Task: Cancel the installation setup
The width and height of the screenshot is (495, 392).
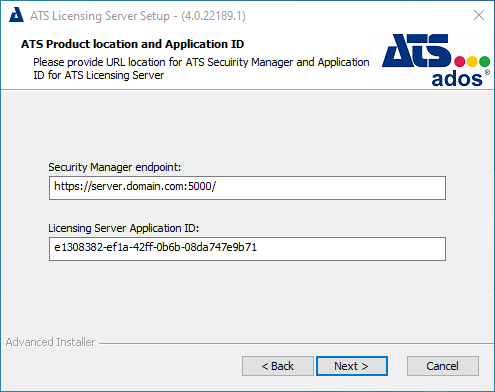Action: 443,366
